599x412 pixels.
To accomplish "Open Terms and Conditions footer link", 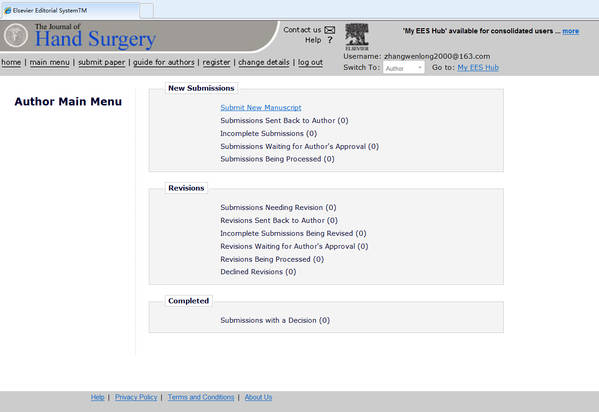I will tap(201, 397).
